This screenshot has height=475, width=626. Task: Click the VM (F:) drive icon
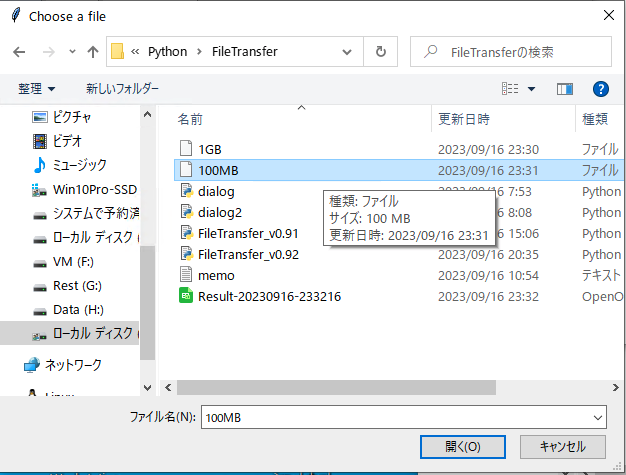40,264
